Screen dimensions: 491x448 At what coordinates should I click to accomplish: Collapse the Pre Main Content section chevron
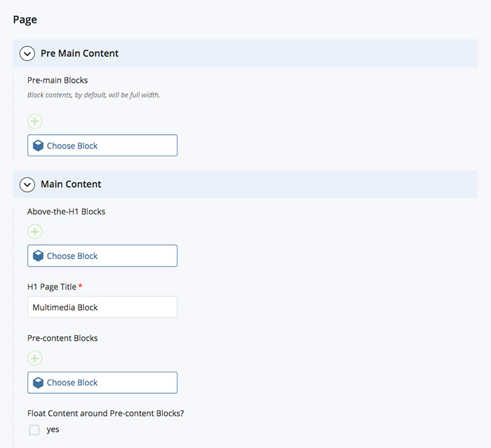[x=27, y=53]
